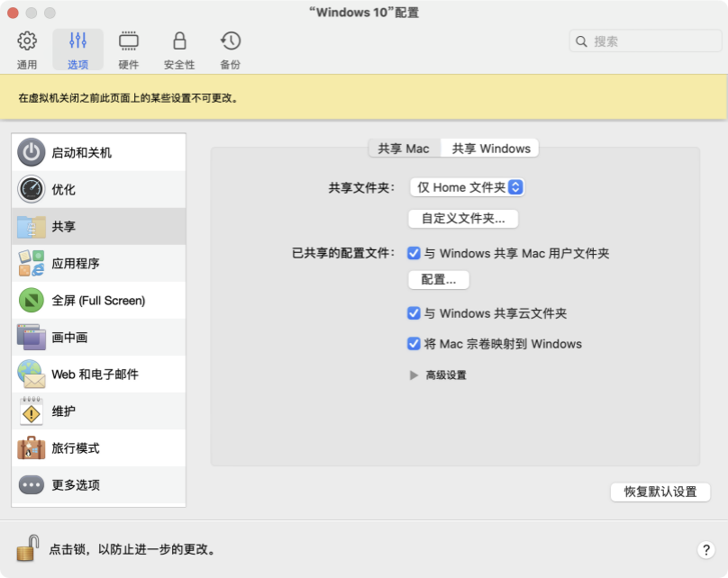
Task: Open the 安全性 padlock toolbar icon
Action: (x=179, y=41)
